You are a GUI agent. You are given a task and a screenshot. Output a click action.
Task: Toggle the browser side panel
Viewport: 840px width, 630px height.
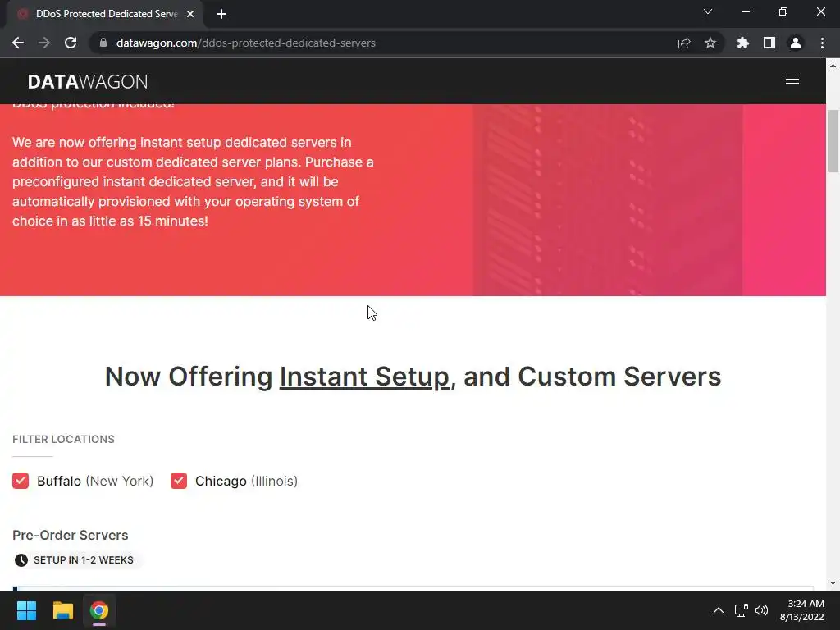click(x=769, y=43)
